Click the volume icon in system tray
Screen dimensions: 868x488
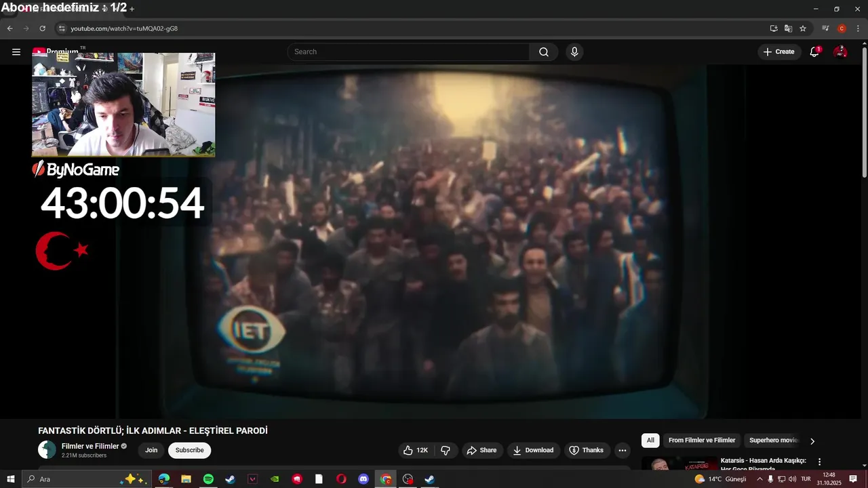pyautogui.click(x=792, y=479)
